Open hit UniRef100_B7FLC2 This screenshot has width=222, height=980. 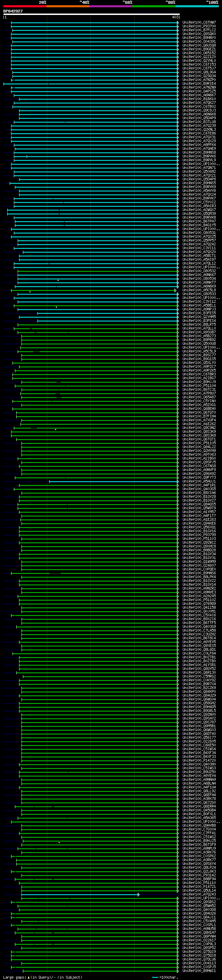199,30
